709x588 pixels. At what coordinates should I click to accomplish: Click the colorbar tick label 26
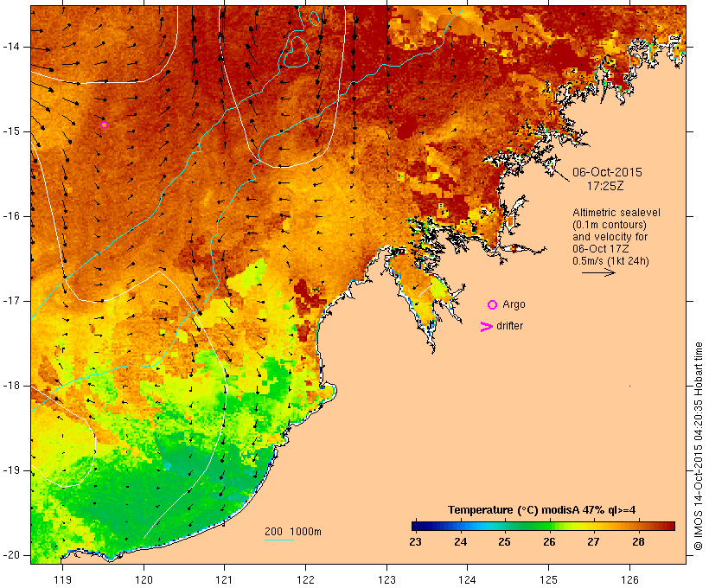(x=549, y=542)
